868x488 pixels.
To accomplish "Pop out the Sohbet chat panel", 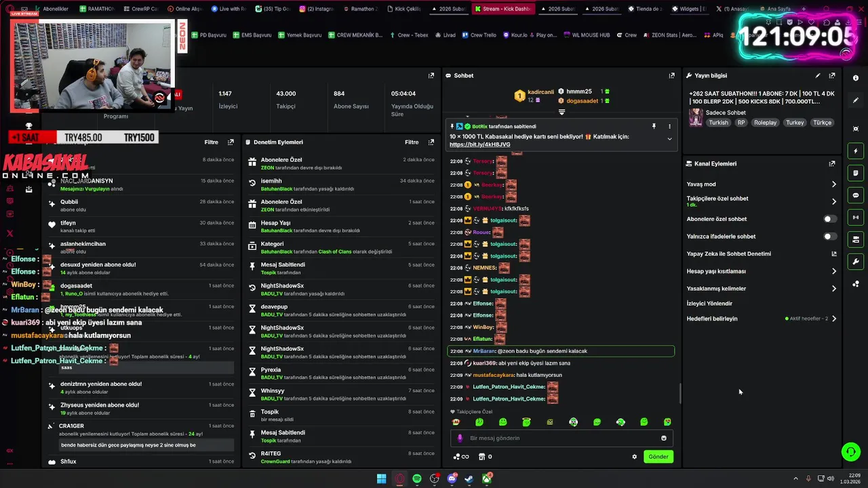I will pyautogui.click(x=672, y=75).
